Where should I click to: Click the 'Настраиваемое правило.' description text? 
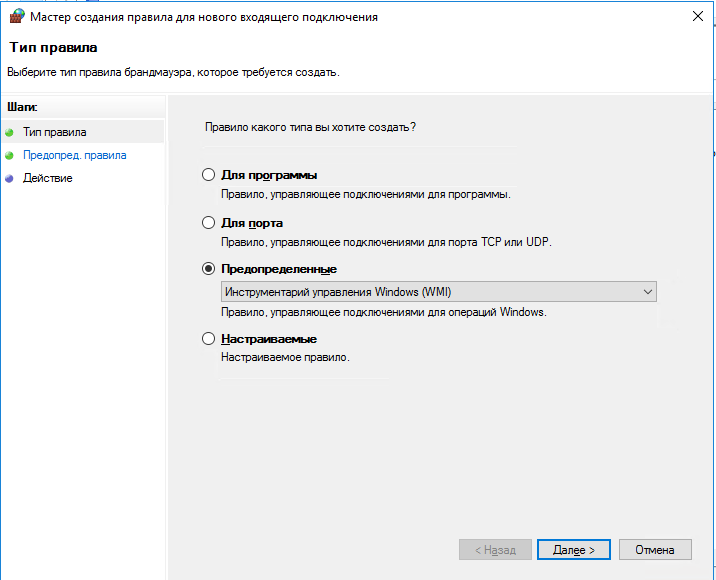[285, 357]
